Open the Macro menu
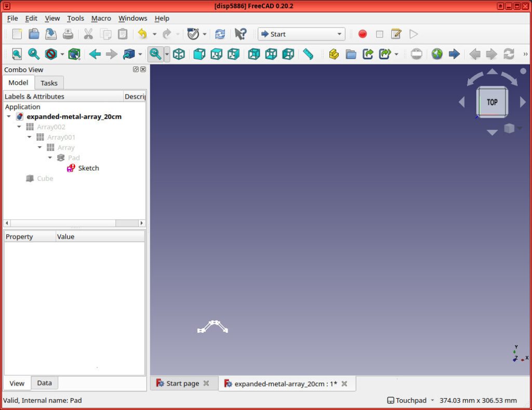Viewport: 532px width, 410px height. coord(101,18)
